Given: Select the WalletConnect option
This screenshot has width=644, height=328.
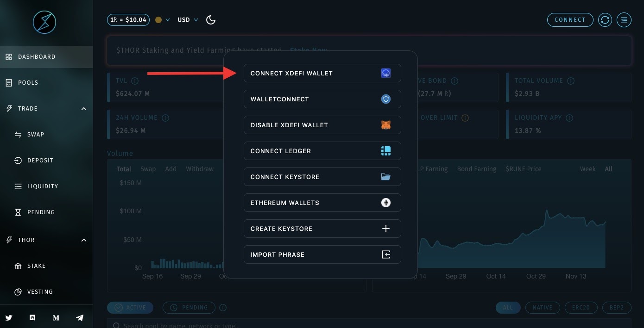Looking at the screenshot, I should click(x=322, y=99).
